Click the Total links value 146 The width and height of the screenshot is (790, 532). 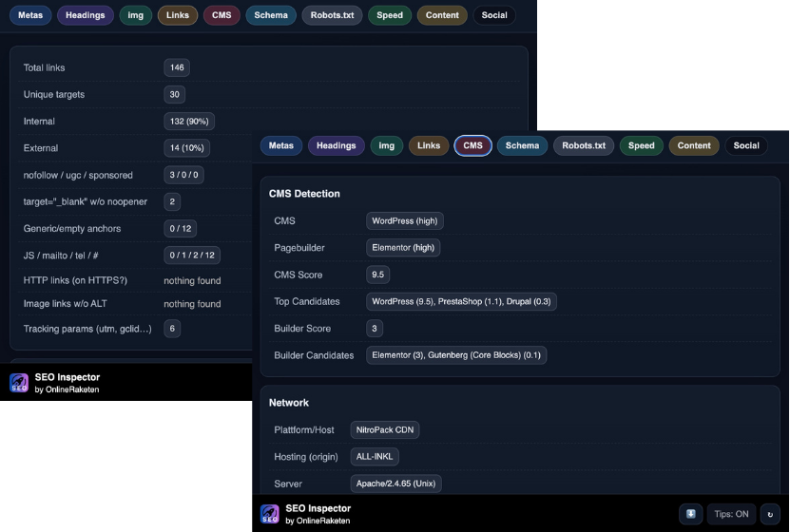point(177,67)
